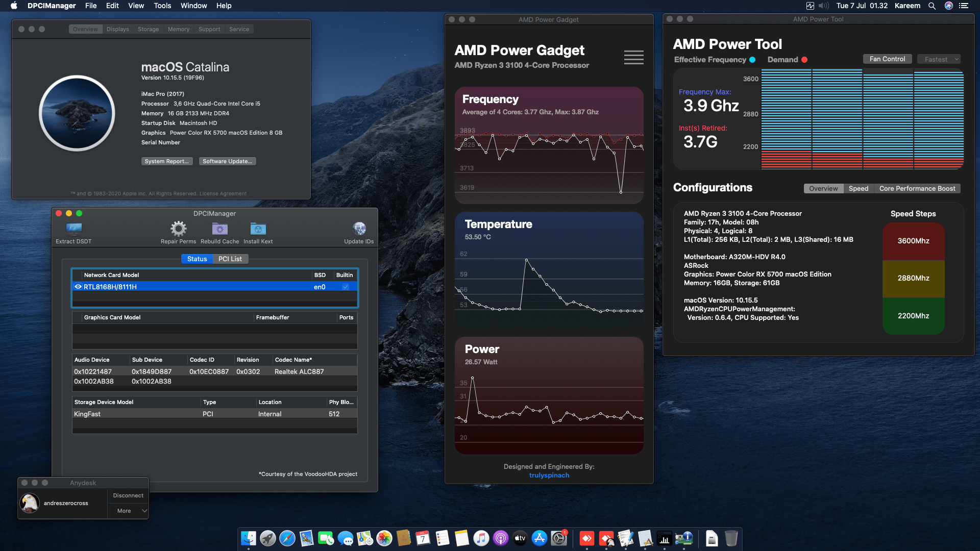Launch AnyDesk from the Dock
980x551 pixels.
[586, 538]
